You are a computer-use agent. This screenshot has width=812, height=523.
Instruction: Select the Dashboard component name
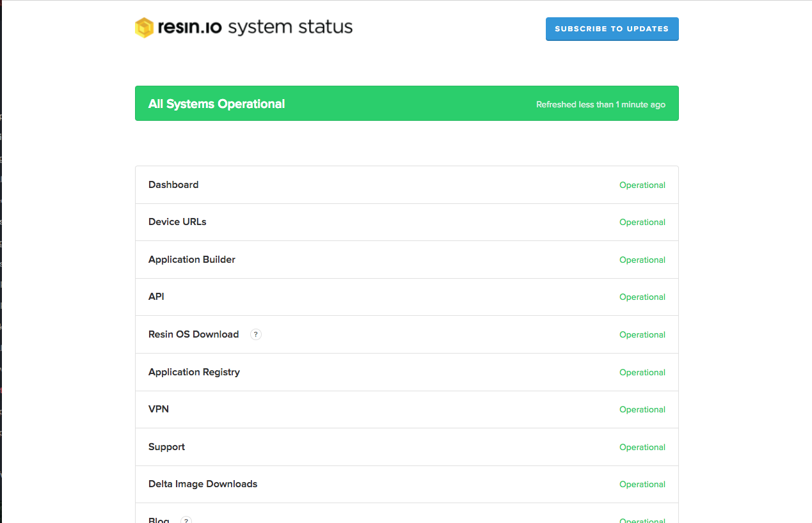[173, 185]
